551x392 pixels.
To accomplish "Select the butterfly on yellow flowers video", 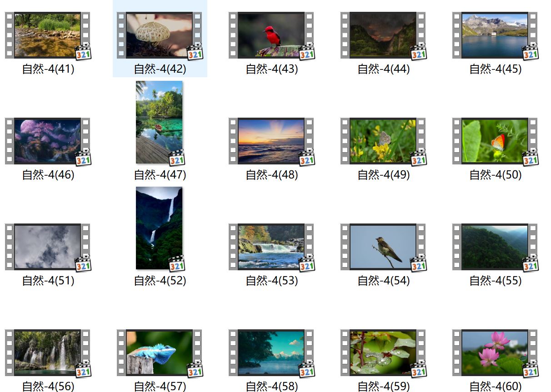I will tap(383, 141).
